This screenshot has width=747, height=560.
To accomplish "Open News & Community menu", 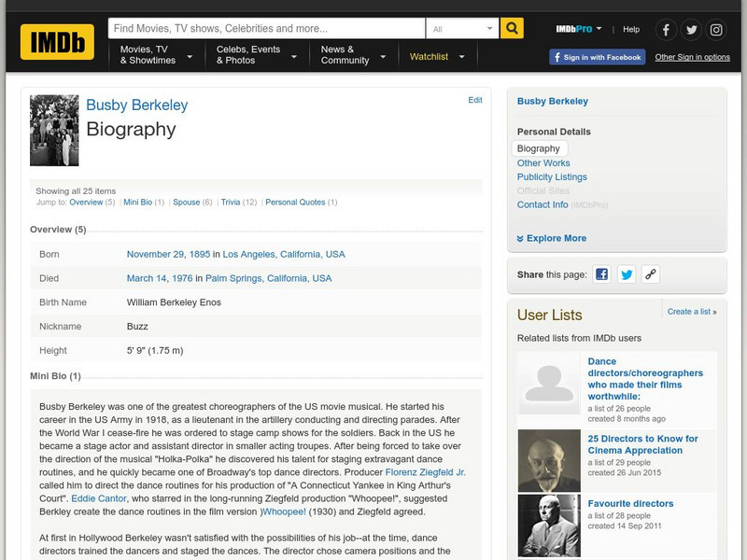I will tap(353, 55).
